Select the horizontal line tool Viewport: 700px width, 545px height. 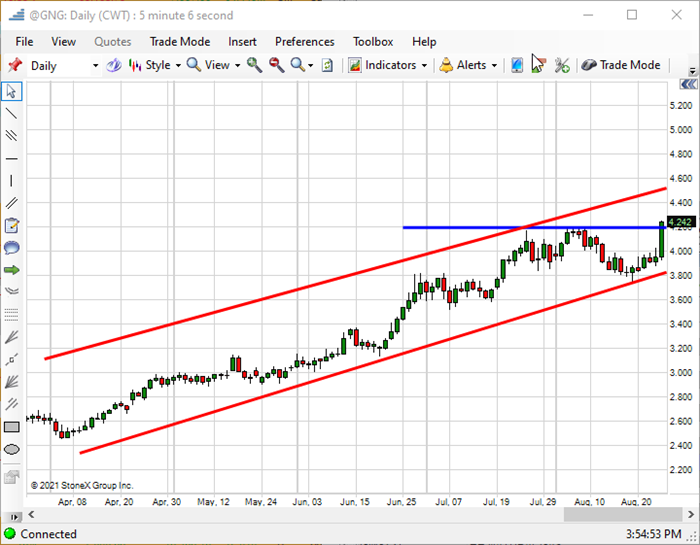point(11,158)
